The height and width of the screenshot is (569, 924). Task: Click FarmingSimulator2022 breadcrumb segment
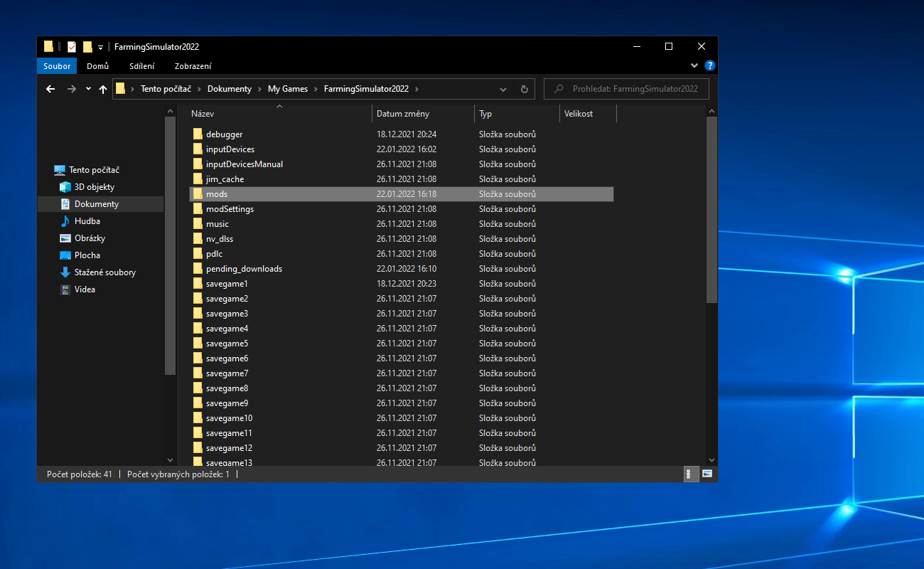click(366, 89)
